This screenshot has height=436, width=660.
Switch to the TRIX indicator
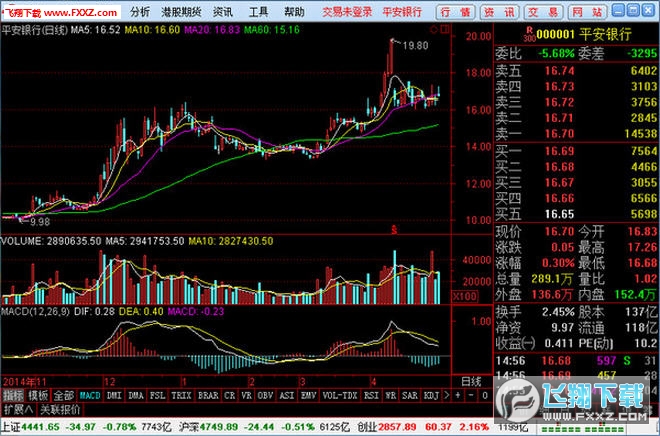pos(182,396)
